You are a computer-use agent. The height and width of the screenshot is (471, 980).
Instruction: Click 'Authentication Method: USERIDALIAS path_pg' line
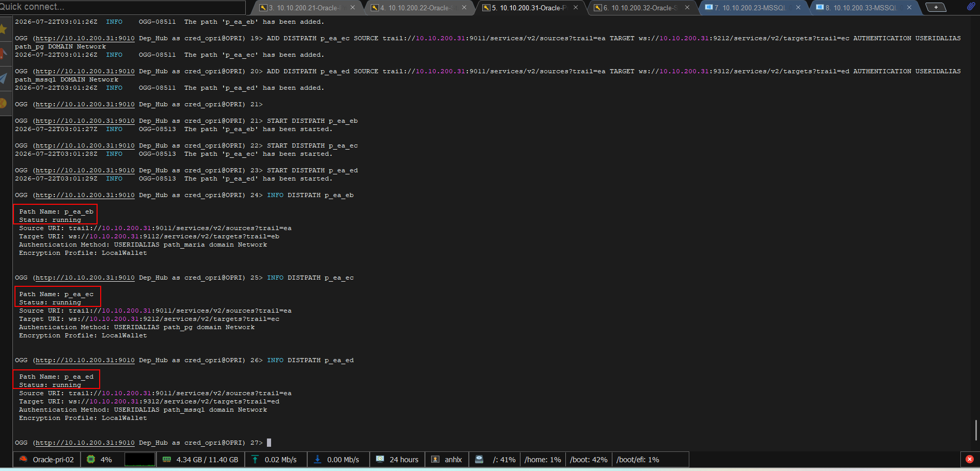point(137,327)
